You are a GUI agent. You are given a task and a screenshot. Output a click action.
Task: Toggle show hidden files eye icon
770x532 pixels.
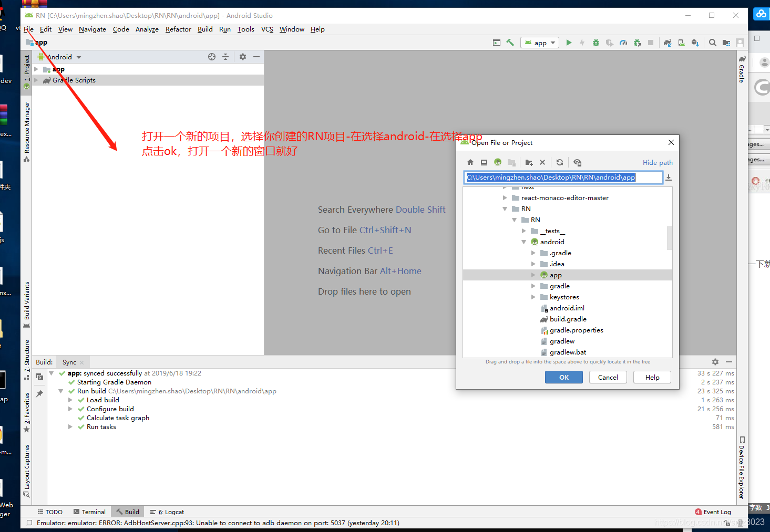(577, 162)
